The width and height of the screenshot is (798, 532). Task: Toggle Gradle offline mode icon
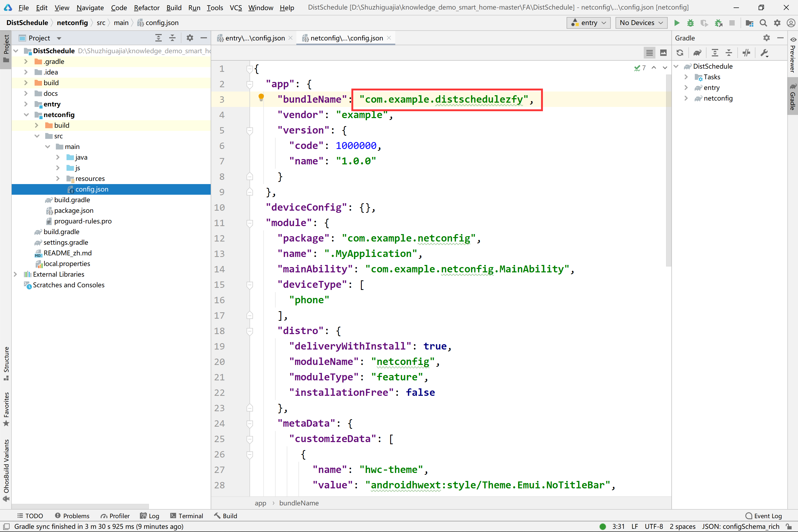point(746,53)
